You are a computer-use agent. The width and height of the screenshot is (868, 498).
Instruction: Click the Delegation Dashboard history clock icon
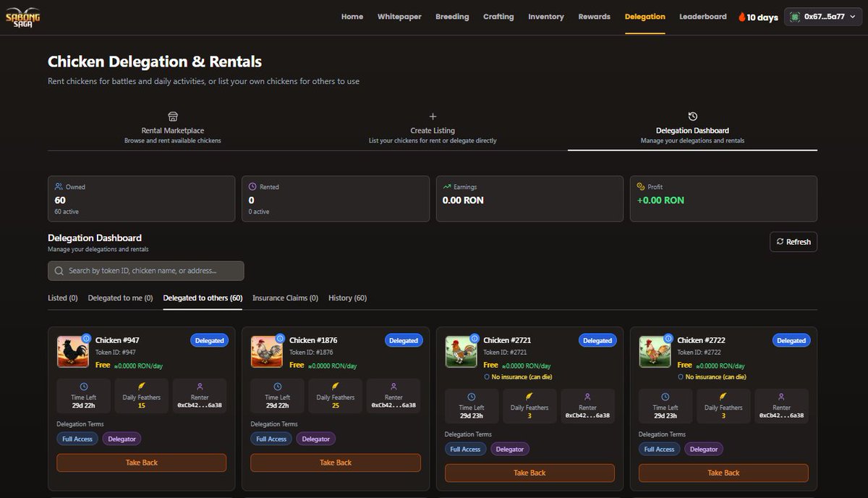[692, 114]
